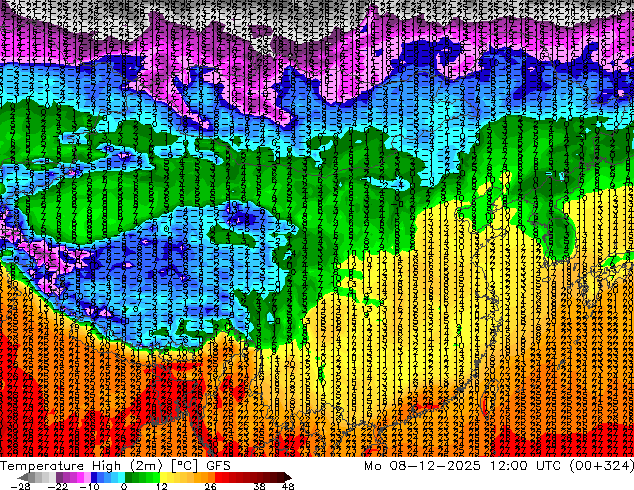
Task: Click the "-10" legend value
Action: point(89,486)
